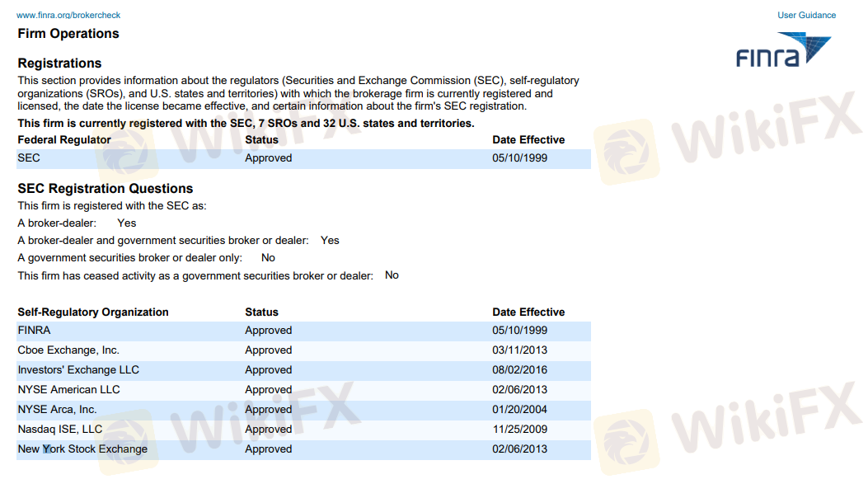Click the Approved status for FINRA
Screen dimensions: 868x498
coord(269,331)
